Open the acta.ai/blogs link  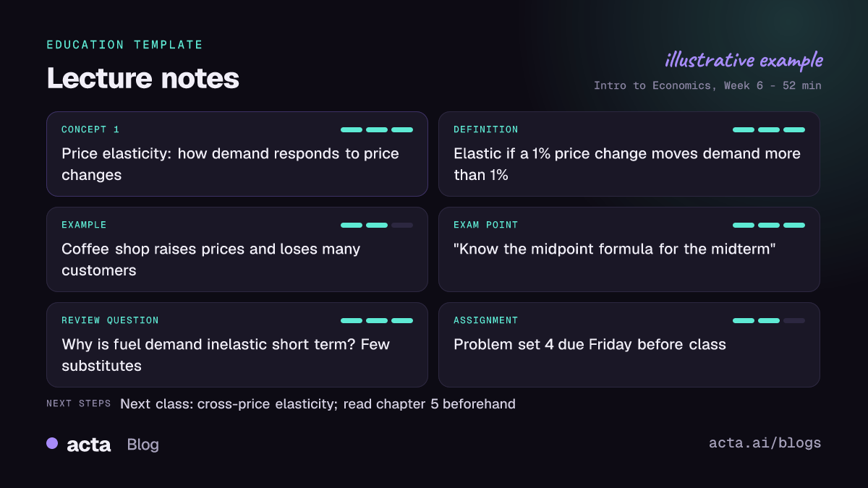765,443
